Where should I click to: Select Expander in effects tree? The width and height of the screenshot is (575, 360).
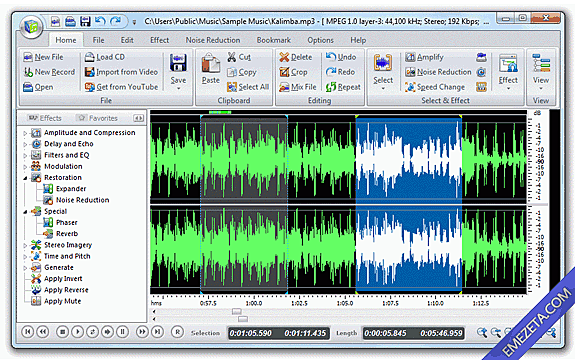71,189
